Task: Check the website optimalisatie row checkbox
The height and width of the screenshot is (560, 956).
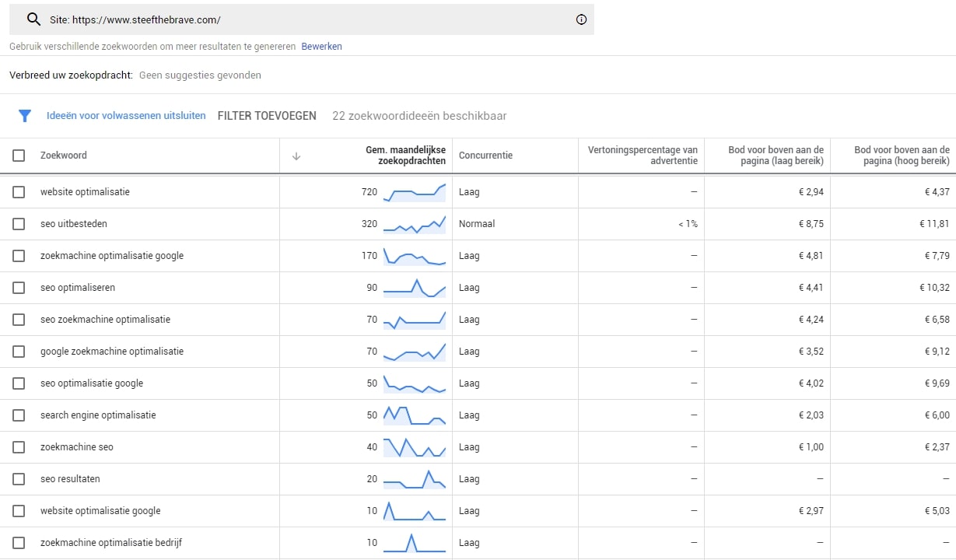Action: pyautogui.click(x=19, y=192)
